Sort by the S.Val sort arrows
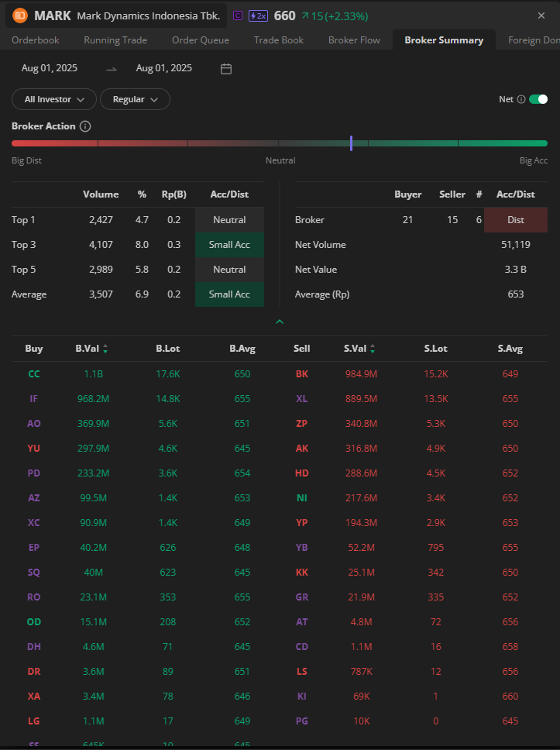Image resolution: width=560 pixels, height=750 pixels. click(x=373, y=349)
